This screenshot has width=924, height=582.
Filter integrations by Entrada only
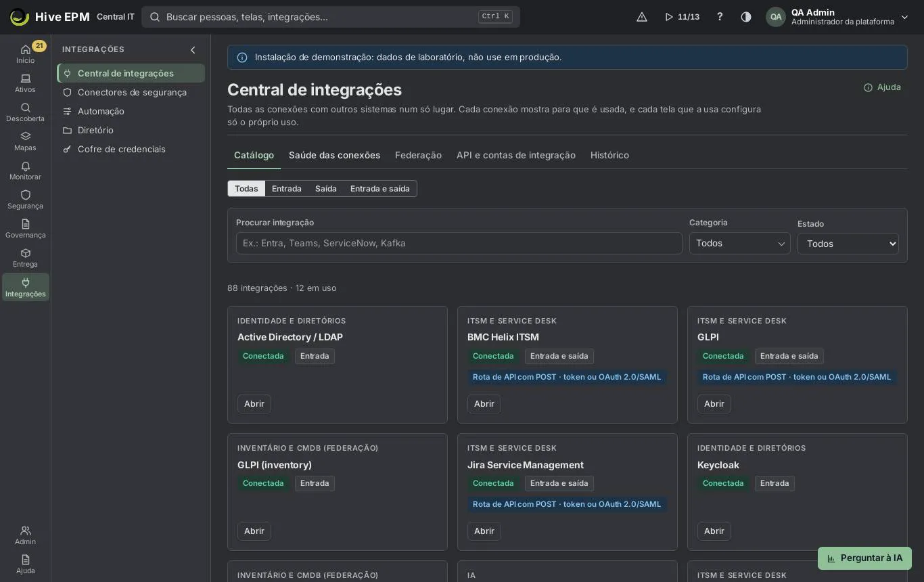(x=287, y=189)
